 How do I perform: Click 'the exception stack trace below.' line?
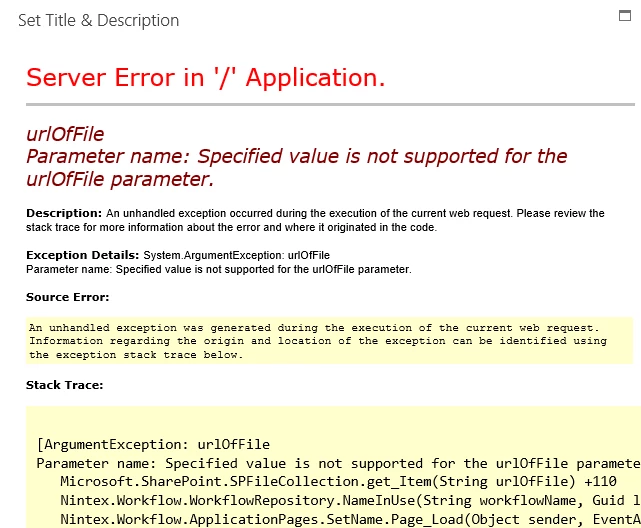pyautogui.click(x=136, y=355)
